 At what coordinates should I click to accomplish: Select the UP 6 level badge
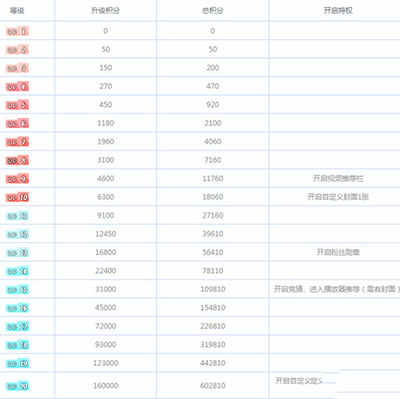[x=17, y=123]
